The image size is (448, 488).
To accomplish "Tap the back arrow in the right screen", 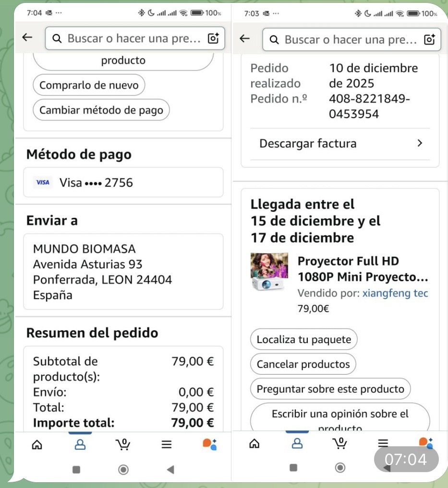I will 245,38.
